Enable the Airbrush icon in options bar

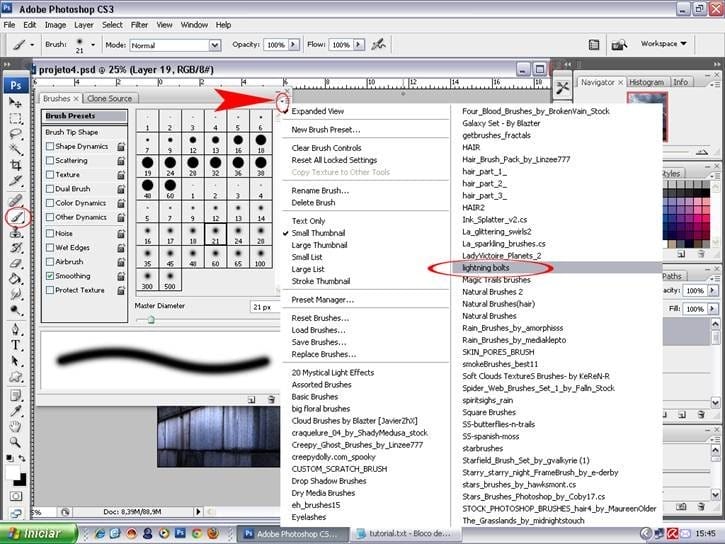(x=379, y=44)
